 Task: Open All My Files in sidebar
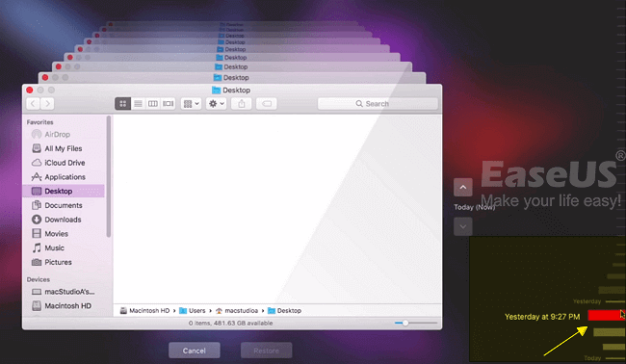coord(64,148)
